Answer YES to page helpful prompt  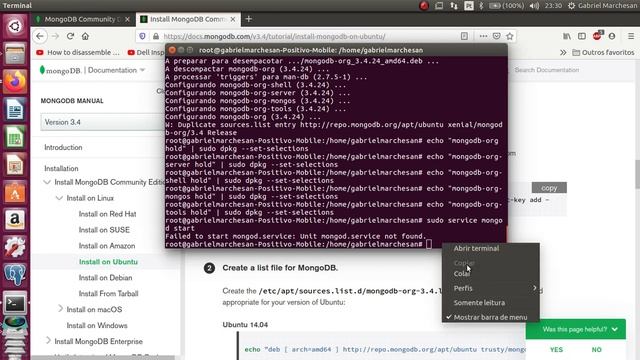(x=556, y=349)
